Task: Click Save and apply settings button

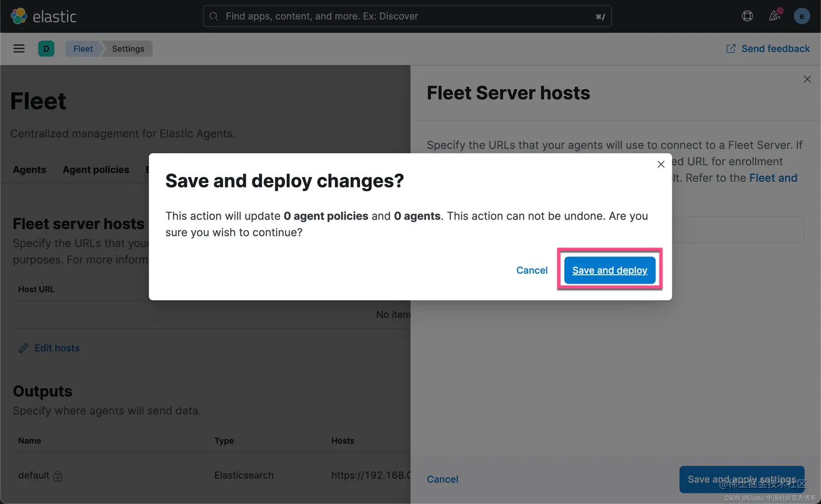Action: pyautogui.click(x=742, y=480)
